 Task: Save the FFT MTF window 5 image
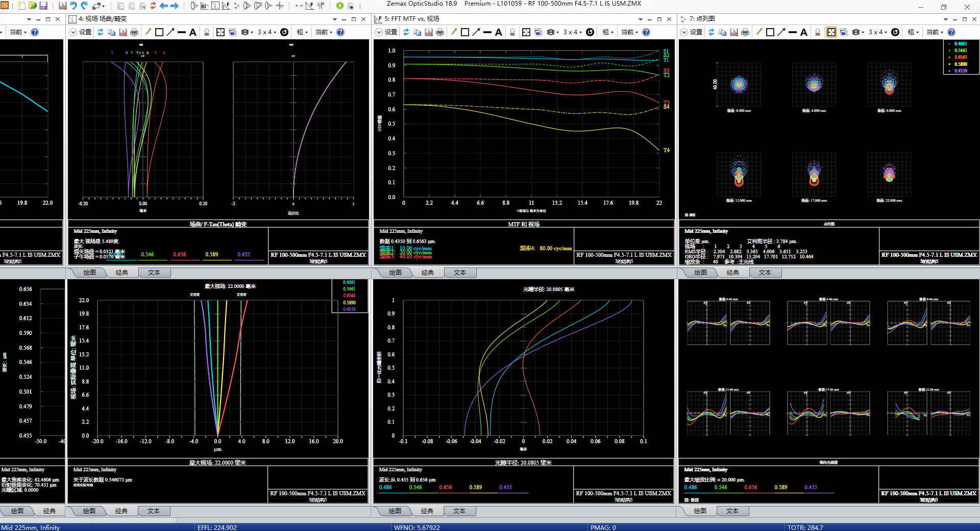click(x=429, y=32)
